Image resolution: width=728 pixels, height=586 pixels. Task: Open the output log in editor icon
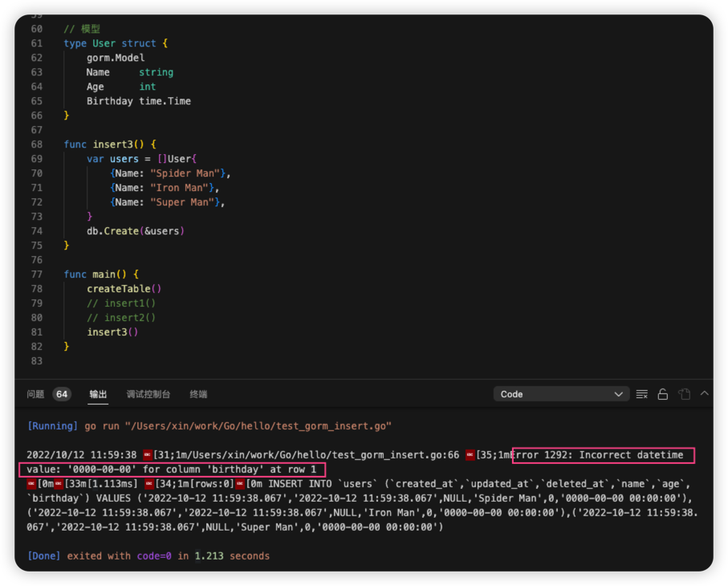pos(684,394)
